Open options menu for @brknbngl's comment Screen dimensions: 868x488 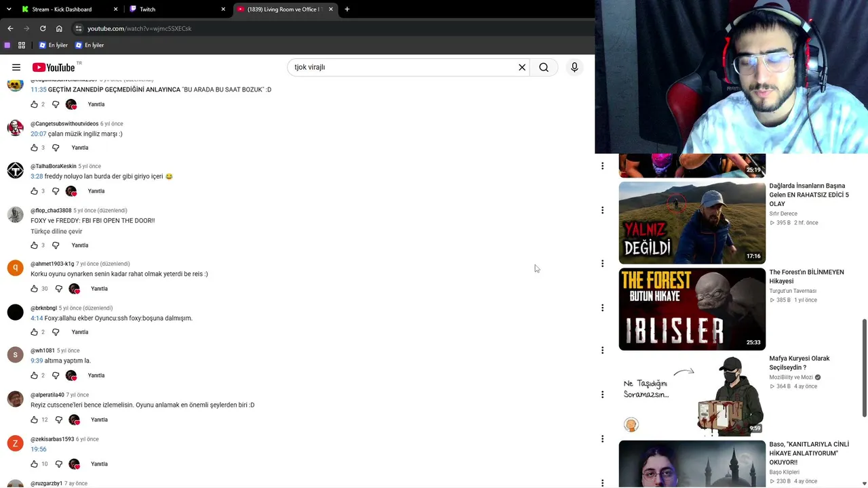coord(602,308)
